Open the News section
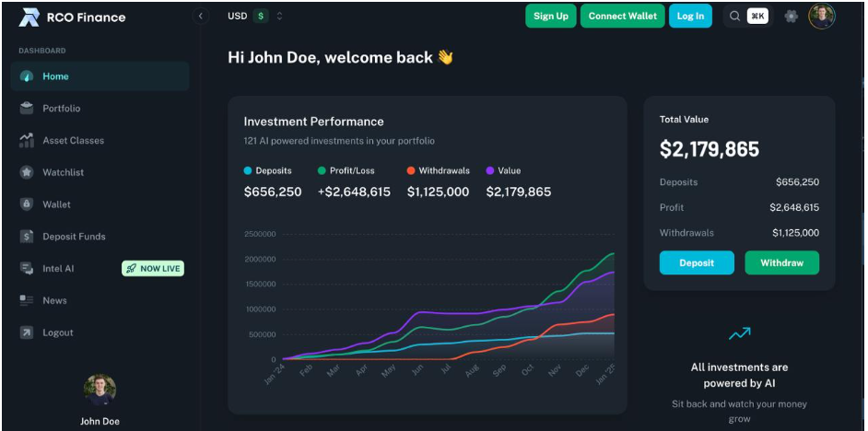The width and height of the screenshot is (868, 431). coord(54,300)
